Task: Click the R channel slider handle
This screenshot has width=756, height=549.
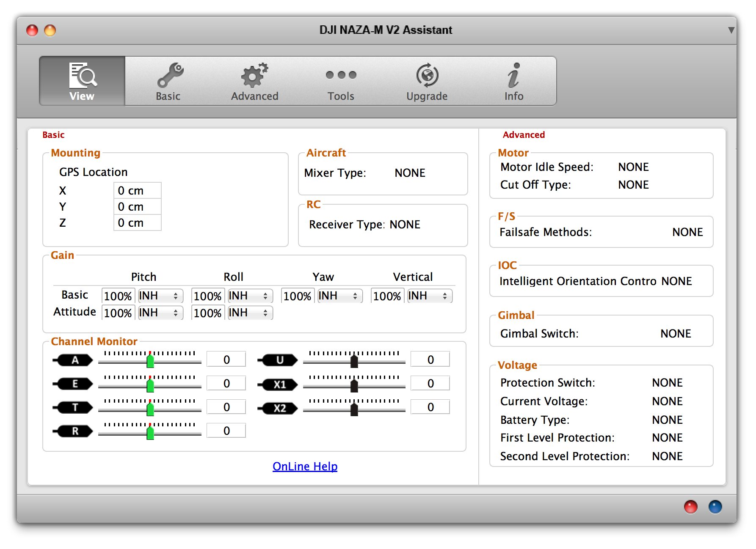Action: pyautogui.click(x=150, y=432)
